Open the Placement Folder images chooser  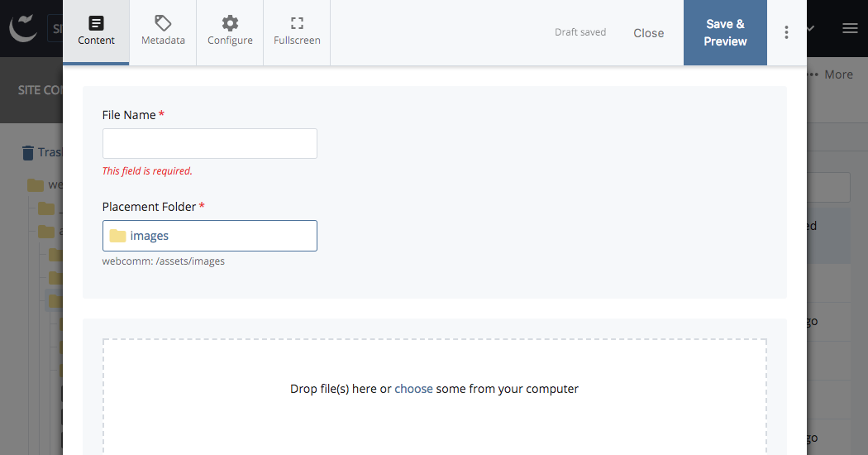click(x=210, y=236)
